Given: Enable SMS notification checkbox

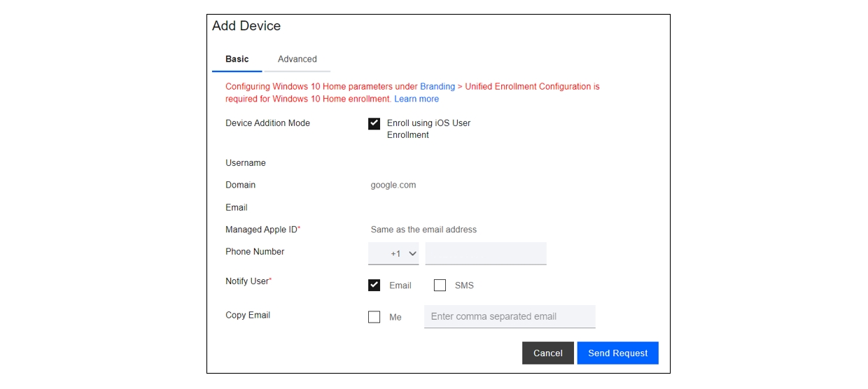Looking at the screenshot, I should pyautogui.click(x=440, y=285).
